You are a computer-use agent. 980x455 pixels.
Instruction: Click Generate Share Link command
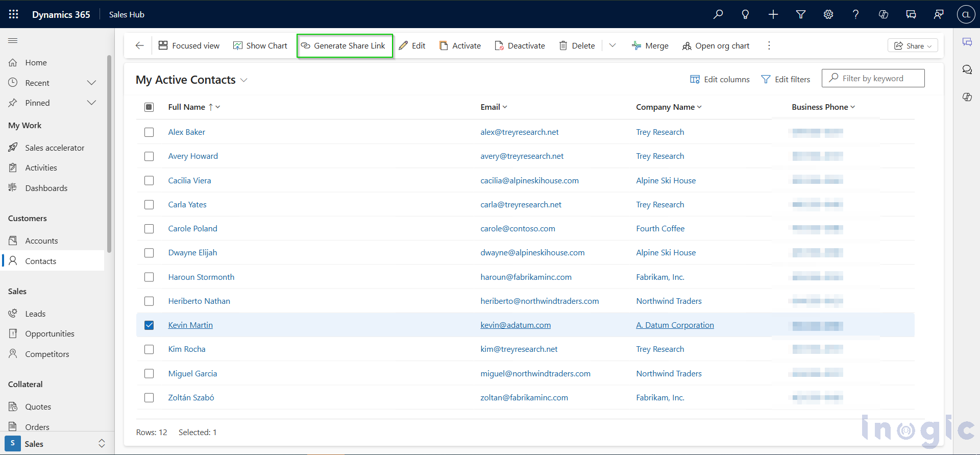[x=345, y=45]
